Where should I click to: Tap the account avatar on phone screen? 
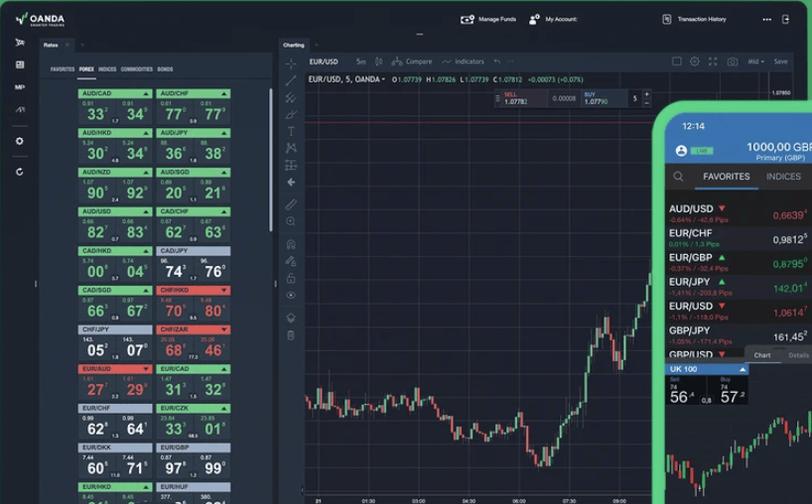coord(681,151)
